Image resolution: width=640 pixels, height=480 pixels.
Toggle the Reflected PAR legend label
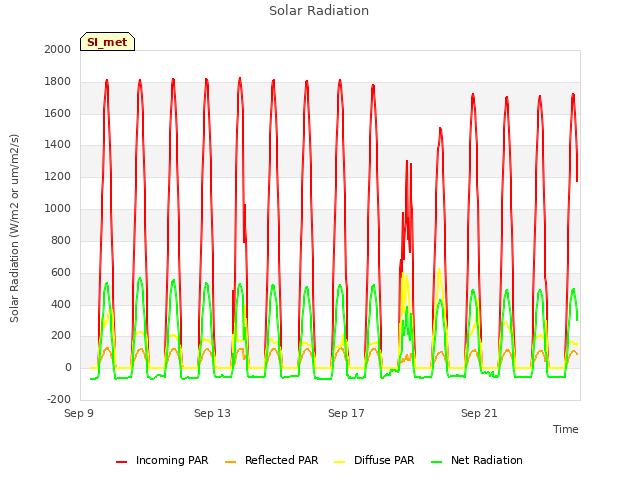pyautogui.click(x=281, y=460)
